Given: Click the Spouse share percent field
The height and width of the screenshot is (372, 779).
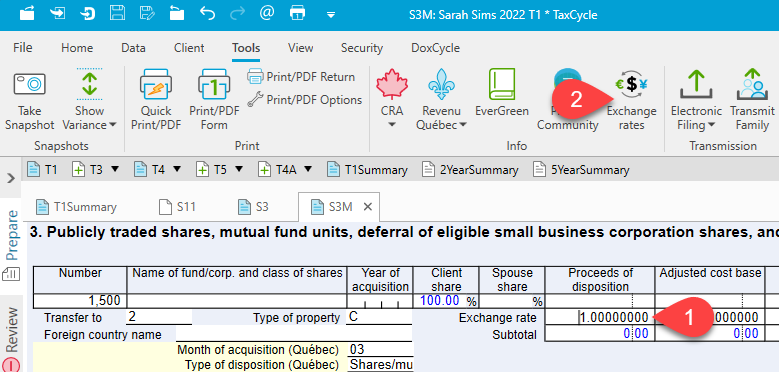Looking at the screenshot, I should [x=512, y=300].
